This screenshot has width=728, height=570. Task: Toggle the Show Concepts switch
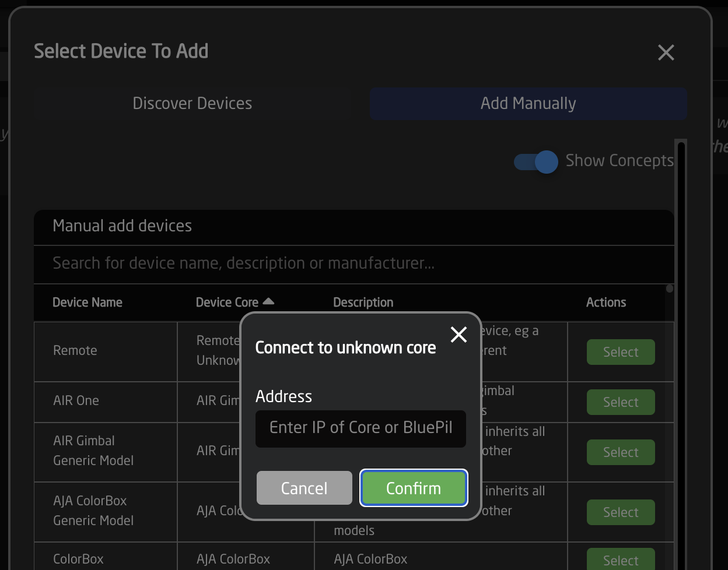(x=536, y=161)
